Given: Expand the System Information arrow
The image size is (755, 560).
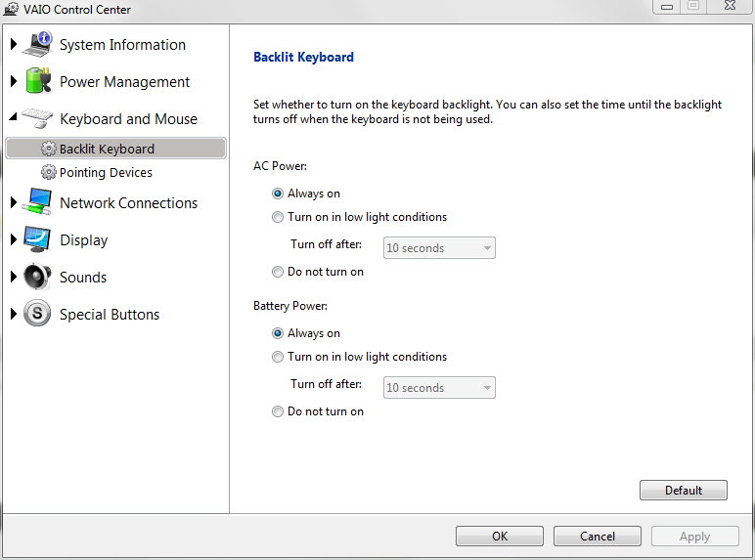Looking at the screenshot, I should [14, 44].
